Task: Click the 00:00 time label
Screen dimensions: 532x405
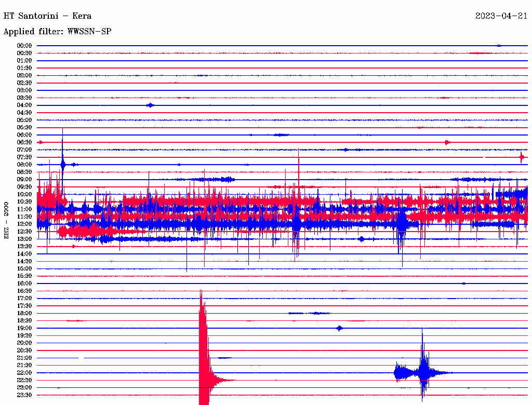Action: [x=24, y=46]
